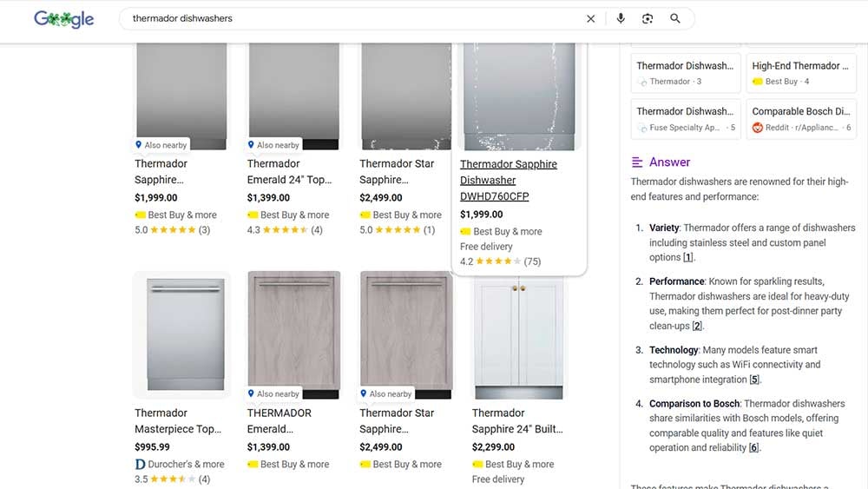868x489 pixels.
Task: Click 'Also nearby' badge on THERMADOR Emerald second row
Action: click(x=273, y=393)
